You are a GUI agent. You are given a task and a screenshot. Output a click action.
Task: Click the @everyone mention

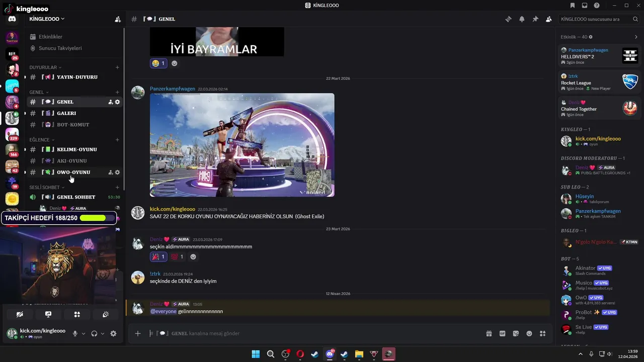(164, 312)
